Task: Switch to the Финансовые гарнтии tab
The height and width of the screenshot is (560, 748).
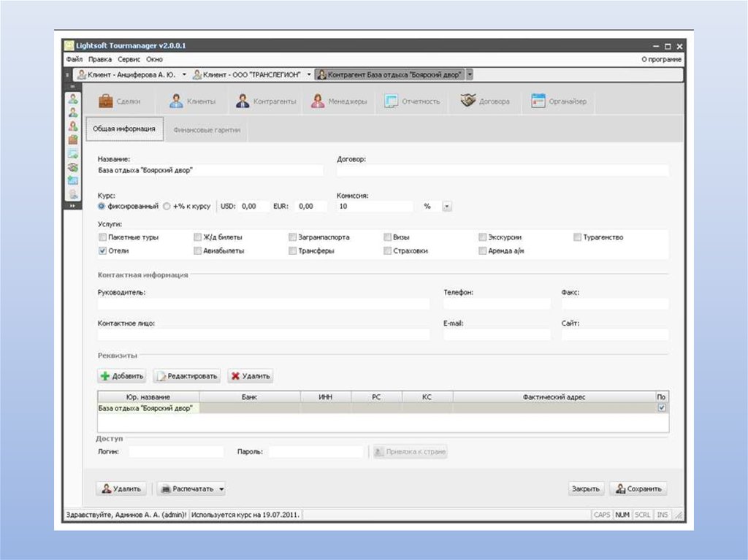Action: (x=207, y=129)
